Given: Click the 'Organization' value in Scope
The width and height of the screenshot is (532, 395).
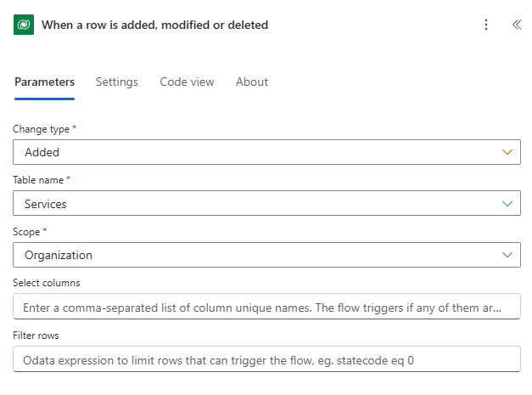Looking at the screenshot, I should click(59, 255).
